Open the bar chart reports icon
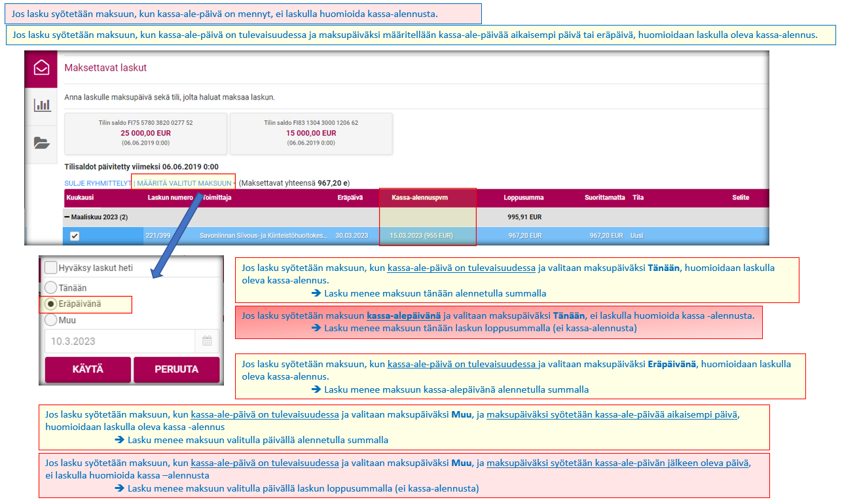The image size is (844, 504). 42,105
